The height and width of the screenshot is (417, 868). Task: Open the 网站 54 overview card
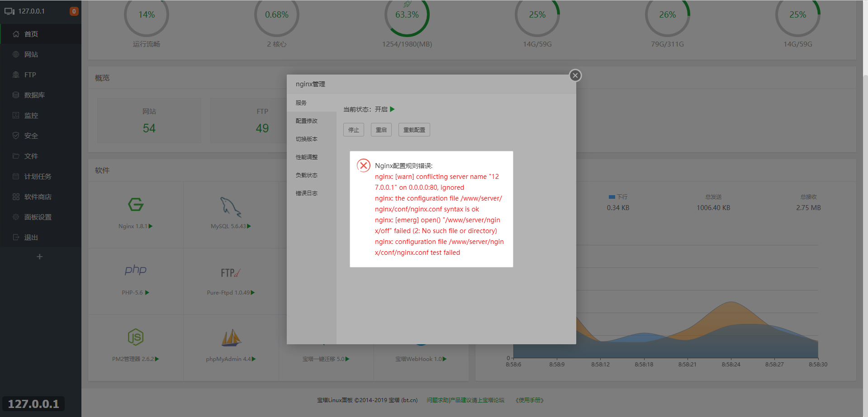(x=148, y=120)
